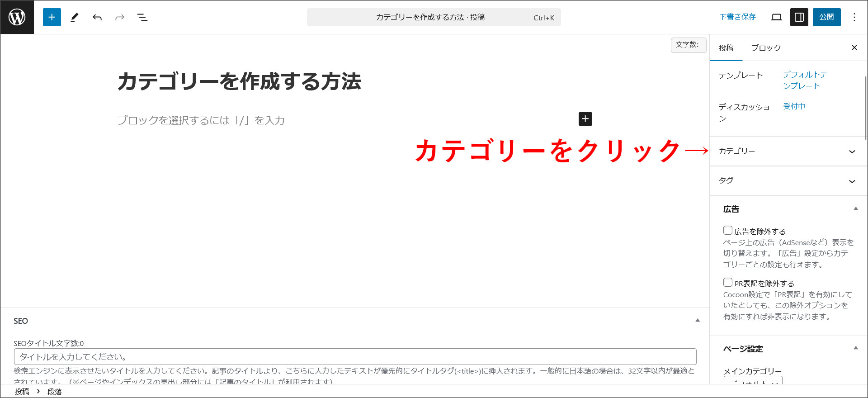Collapse the 広告 section
Image resolution: width=868 pixels, height=398 pixels.
[x=855, y=209]
